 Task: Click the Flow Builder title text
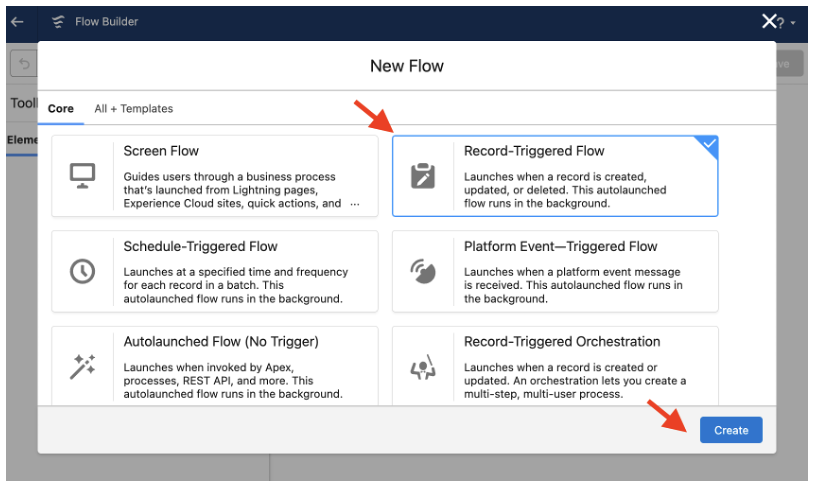click(x=107, y=21)
